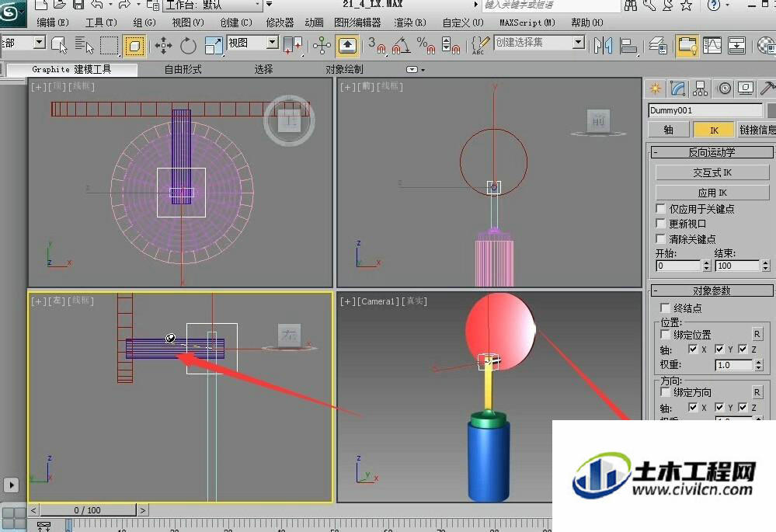The image size is (776, 532).
Task: Click the Mirror tool icon
Action: pos(603,46)
